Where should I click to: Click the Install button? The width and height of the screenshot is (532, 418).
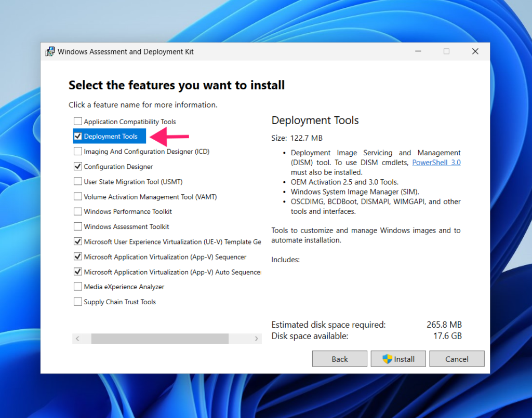coord(398,359)
